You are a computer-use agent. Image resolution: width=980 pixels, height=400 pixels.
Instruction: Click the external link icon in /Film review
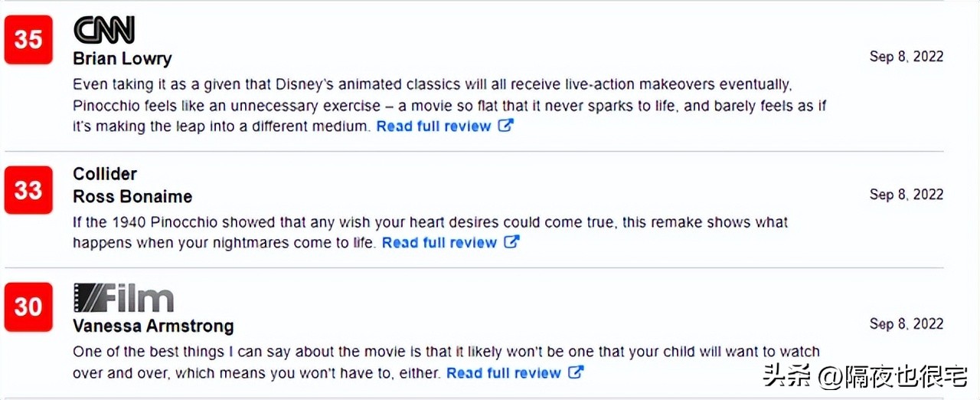coord(576,372)
